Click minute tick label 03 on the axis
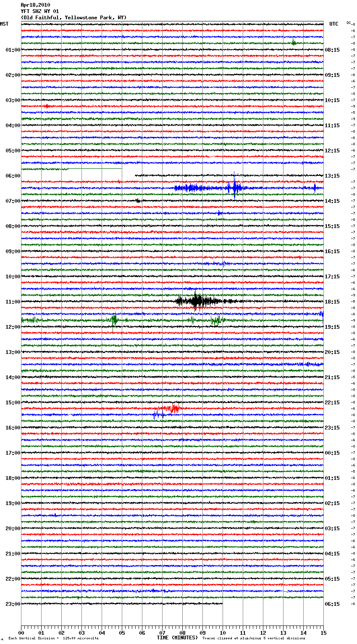Viewport: 357px width, 644px height. 81,633
